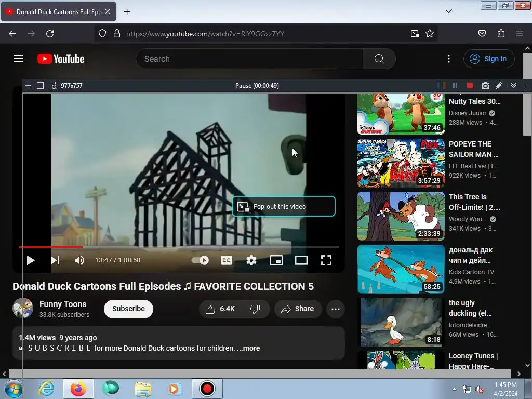This screenshot has width=532, height=399.
Task: Toggle the autoplay switch in player
Action: pyautogui.click(x=200, y=260)
